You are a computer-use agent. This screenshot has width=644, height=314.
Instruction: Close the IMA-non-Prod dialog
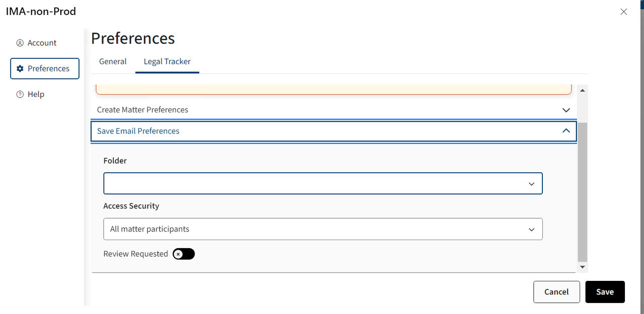pyautogui.click(x=624, y=12)
